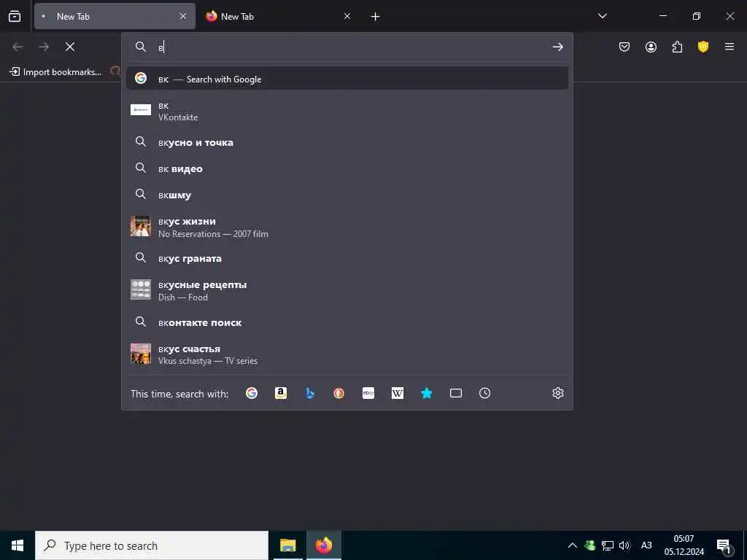Choose 'вкусно и точка' suggestion

347,142
